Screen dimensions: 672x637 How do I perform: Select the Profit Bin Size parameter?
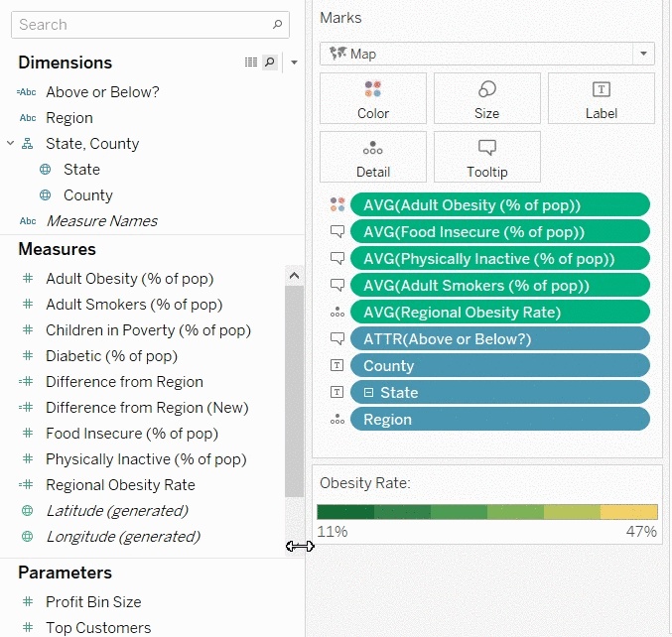point(93,602)
